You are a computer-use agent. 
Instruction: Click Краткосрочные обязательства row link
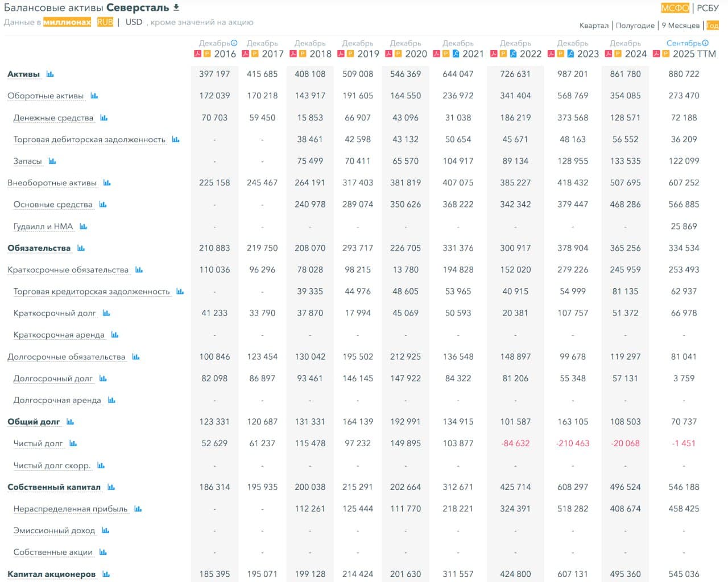[68, 270]
